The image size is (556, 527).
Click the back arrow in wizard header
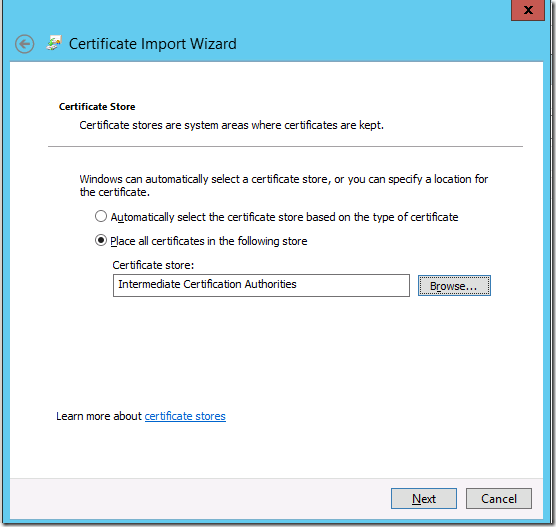(x=24, y=44)
